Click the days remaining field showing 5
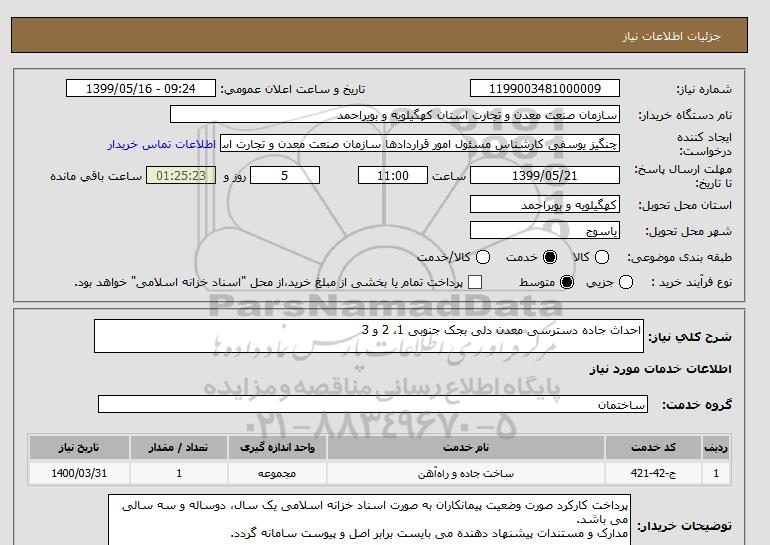This screenshot has width=770, height=545. click(x=285, y=175)
